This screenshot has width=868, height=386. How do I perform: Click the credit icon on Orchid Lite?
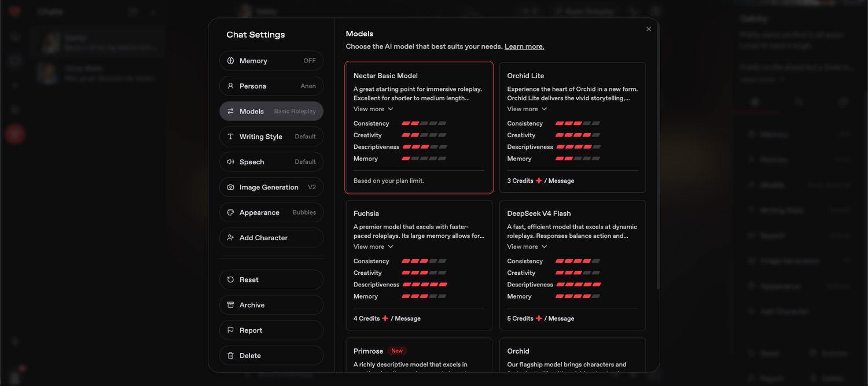click(539, 181)
